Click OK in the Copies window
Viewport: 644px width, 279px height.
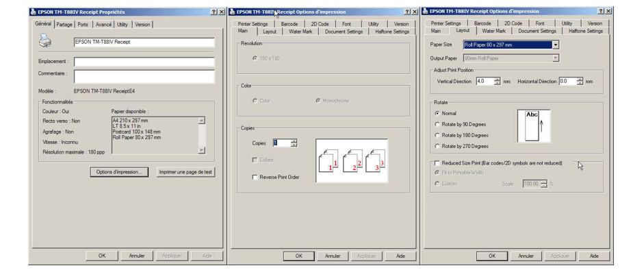(299, 256)
